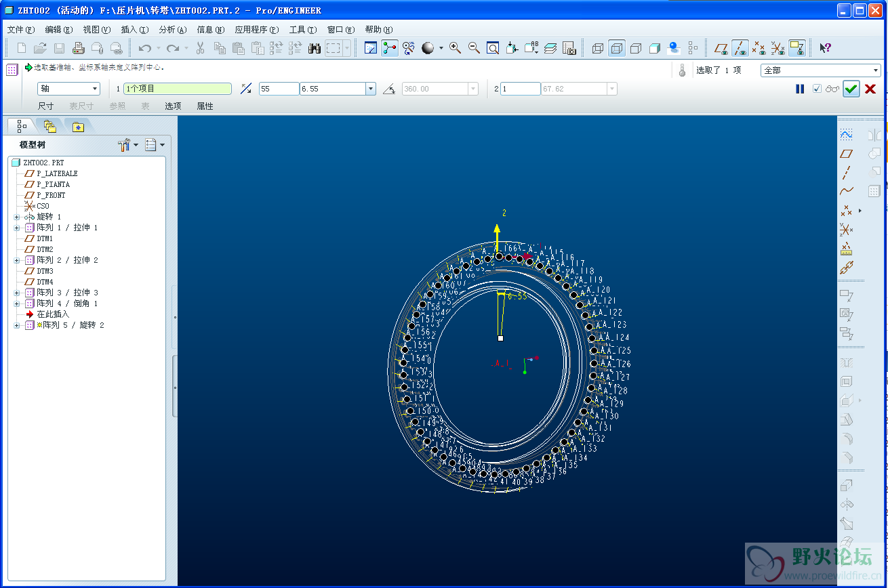The image size is (888, 588).
Task: Select hidden line display style icon
Action: (617, 48)
